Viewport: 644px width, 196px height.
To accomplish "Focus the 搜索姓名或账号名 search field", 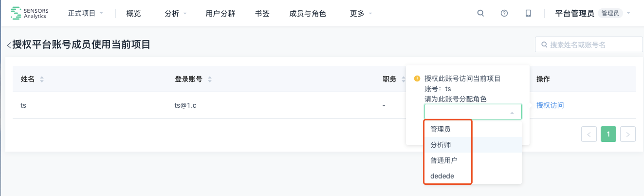I will [x=589, y=44].
